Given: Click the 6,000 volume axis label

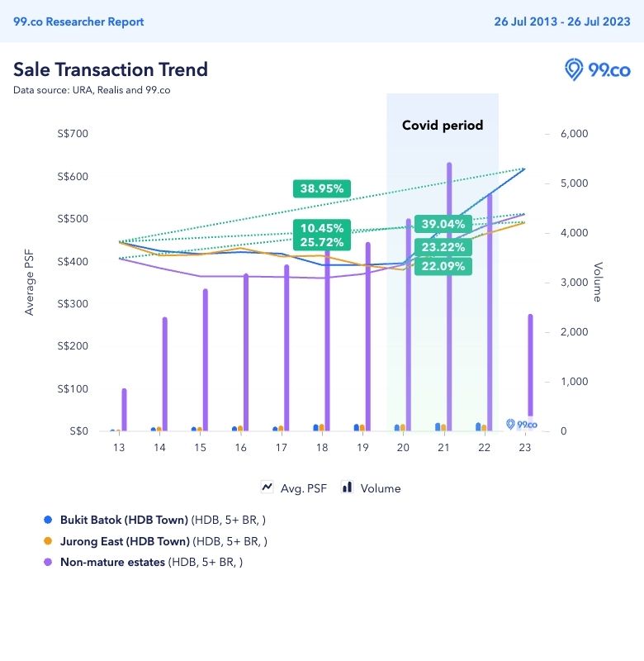Looking at the screenshot, I should click(x=574, y=134).
